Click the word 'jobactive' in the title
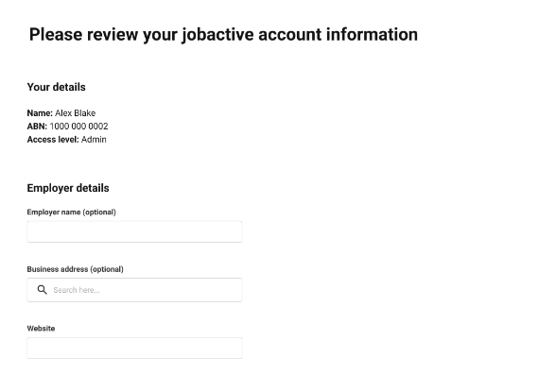Screen dimensions: 556x392 [x=217, y=35]
